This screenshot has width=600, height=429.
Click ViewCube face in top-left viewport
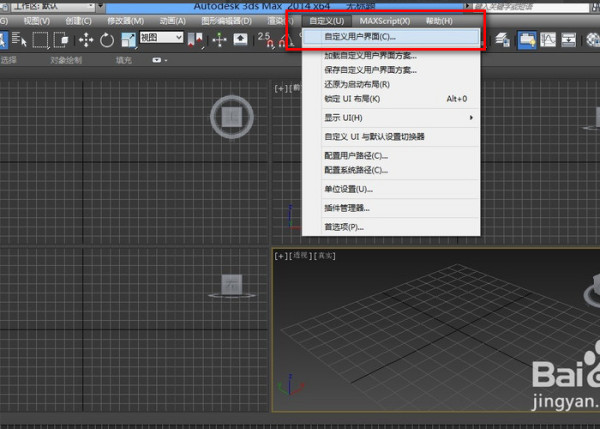tap(232, 117)
